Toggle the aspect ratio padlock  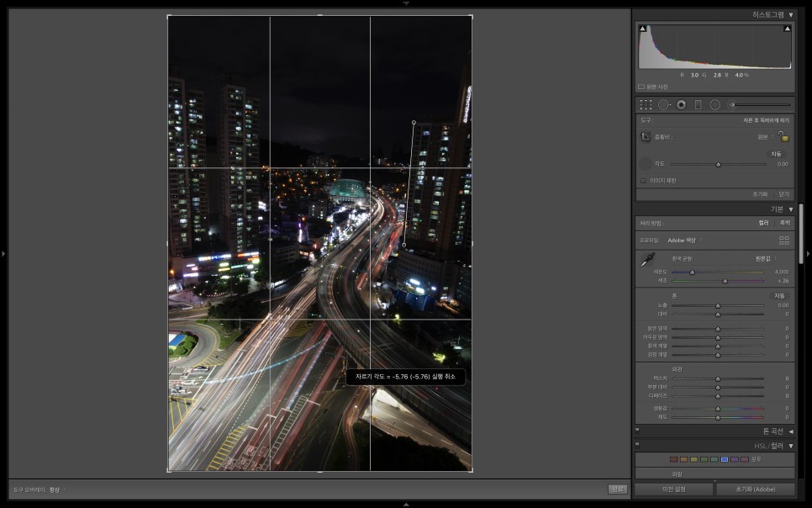pos(783,136)
